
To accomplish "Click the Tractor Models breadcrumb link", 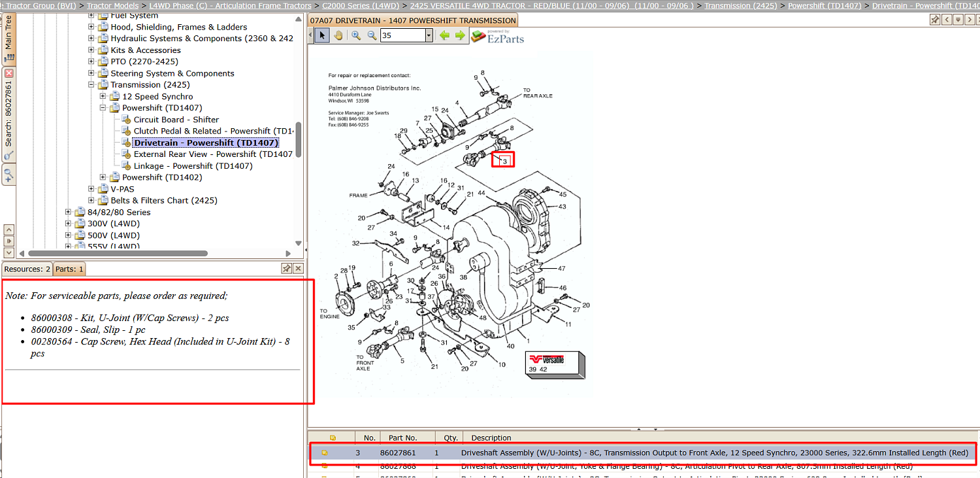I will 112,6.
